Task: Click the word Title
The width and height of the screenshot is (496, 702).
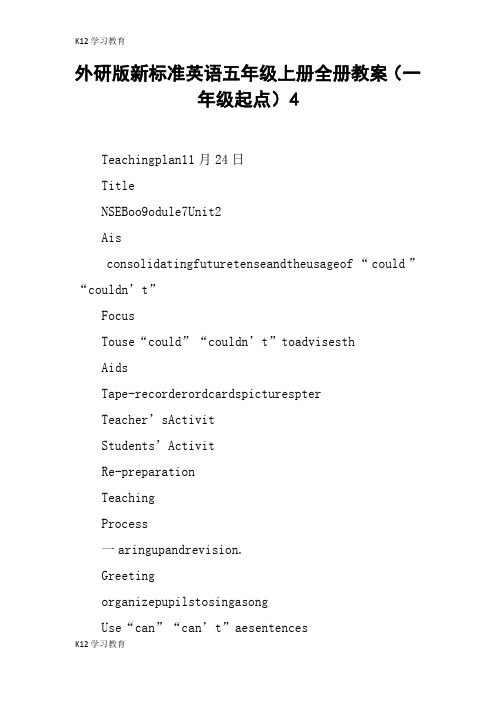Action: [118, 186]
